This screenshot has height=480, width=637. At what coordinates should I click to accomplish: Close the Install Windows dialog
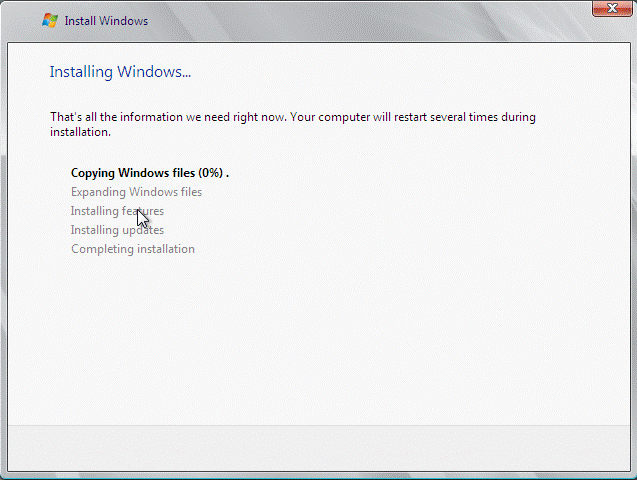[612, 8]
